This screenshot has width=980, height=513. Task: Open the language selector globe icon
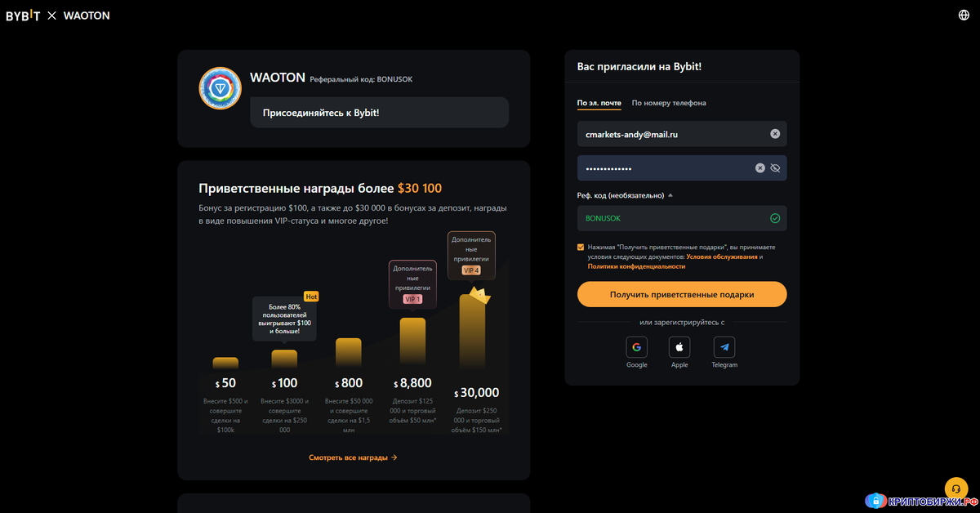(963, 14)
